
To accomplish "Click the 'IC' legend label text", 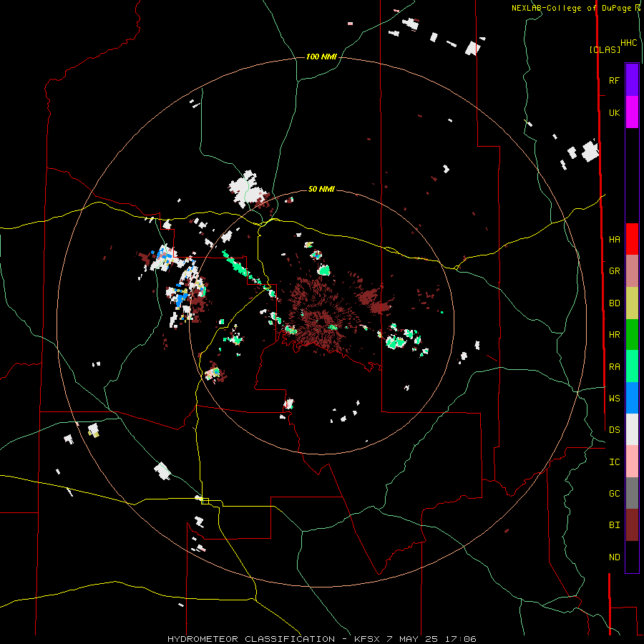I will click(x=614, y=462).
